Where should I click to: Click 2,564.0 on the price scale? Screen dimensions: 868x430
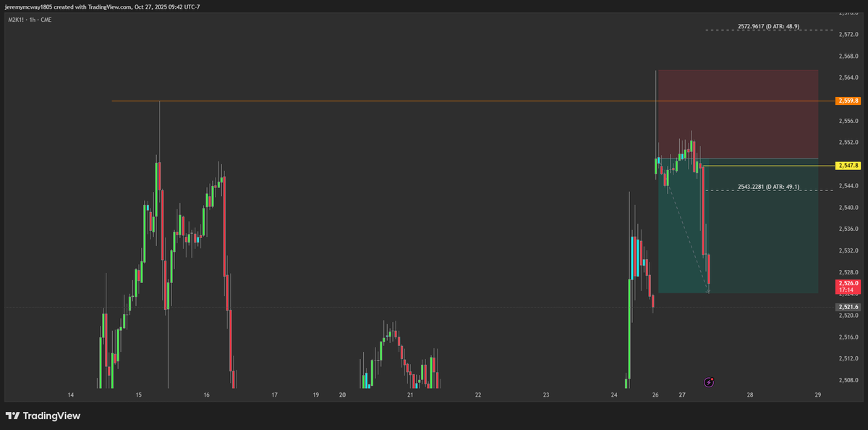click(x=848, y=77)
